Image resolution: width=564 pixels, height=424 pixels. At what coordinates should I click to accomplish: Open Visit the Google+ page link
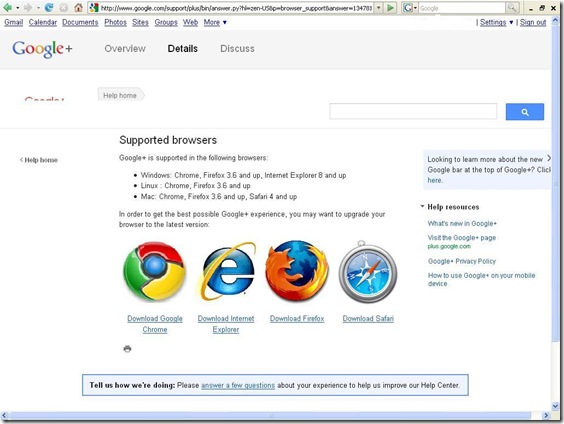pos(461,238)
